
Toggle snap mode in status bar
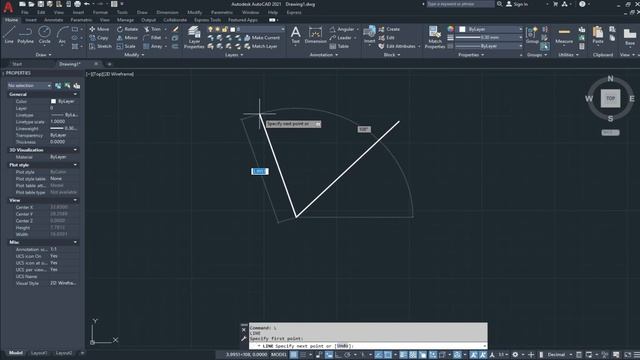click(303, 355)
